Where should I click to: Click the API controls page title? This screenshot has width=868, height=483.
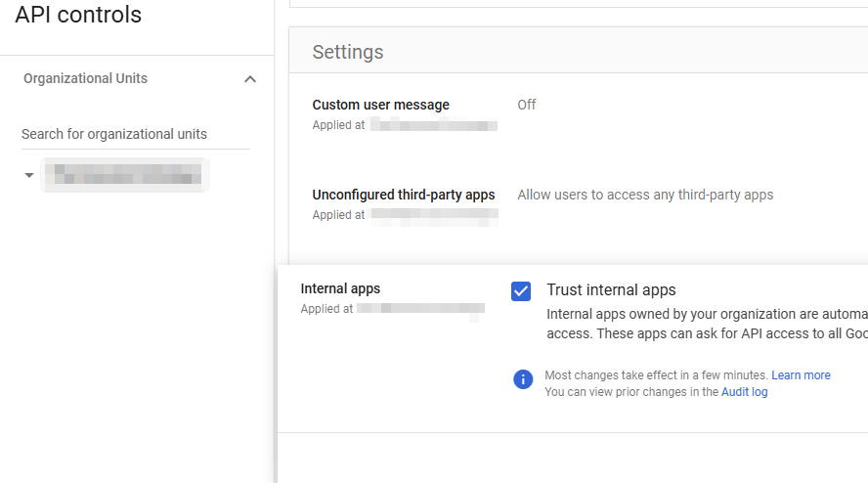pyautogui.click(x=78, y=16)
